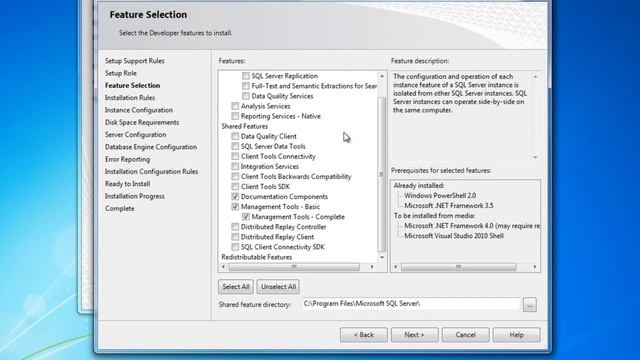Viewport: 640px width, 360px height.
Task: Click features list horizontal scrollbar thumb
Action: 294,267
